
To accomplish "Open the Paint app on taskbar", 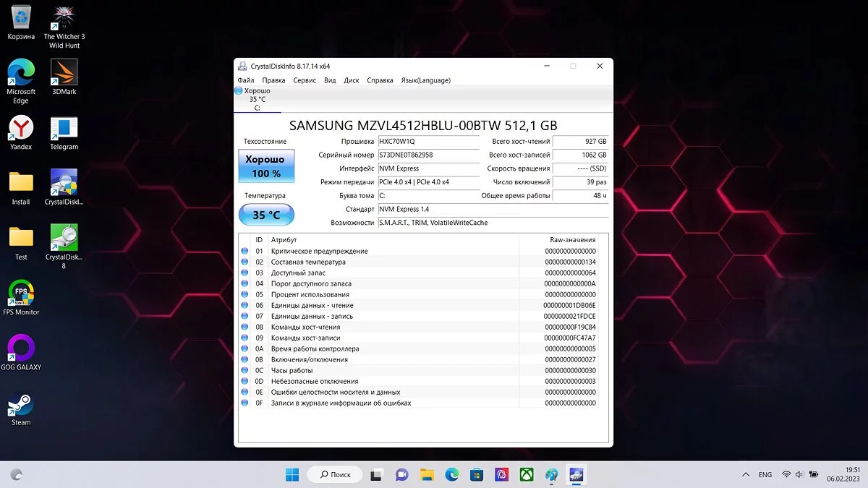I will 552,474.
